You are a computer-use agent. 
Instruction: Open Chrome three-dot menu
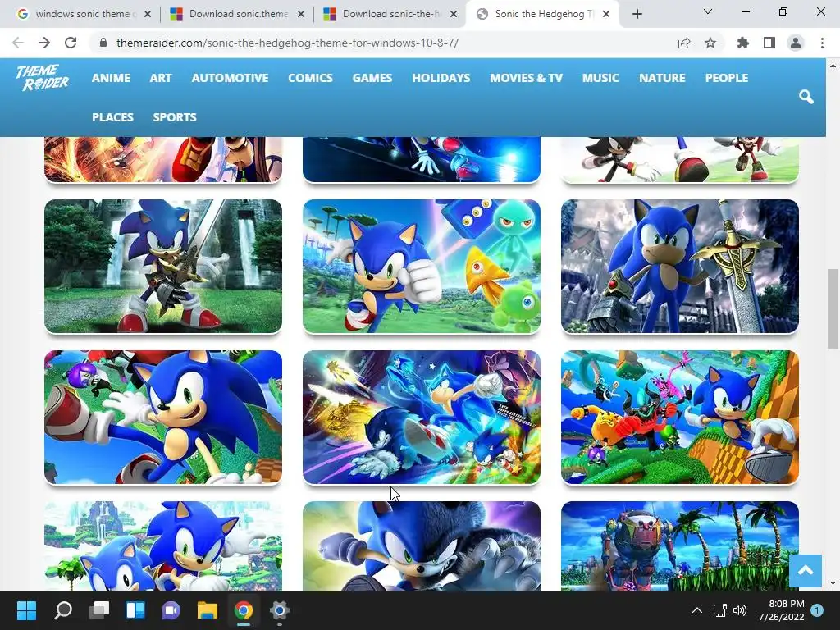pyautogui.click(x=822, y=43)
